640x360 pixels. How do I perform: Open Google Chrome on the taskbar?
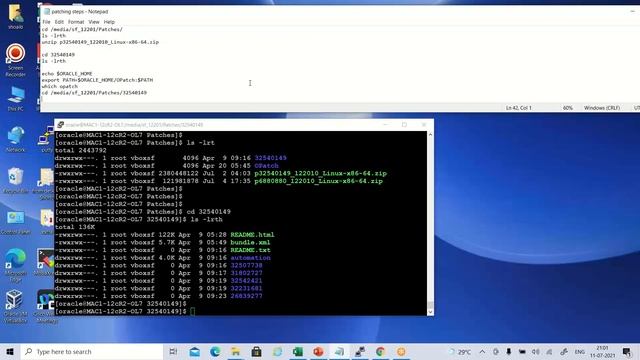click(380, 351)
